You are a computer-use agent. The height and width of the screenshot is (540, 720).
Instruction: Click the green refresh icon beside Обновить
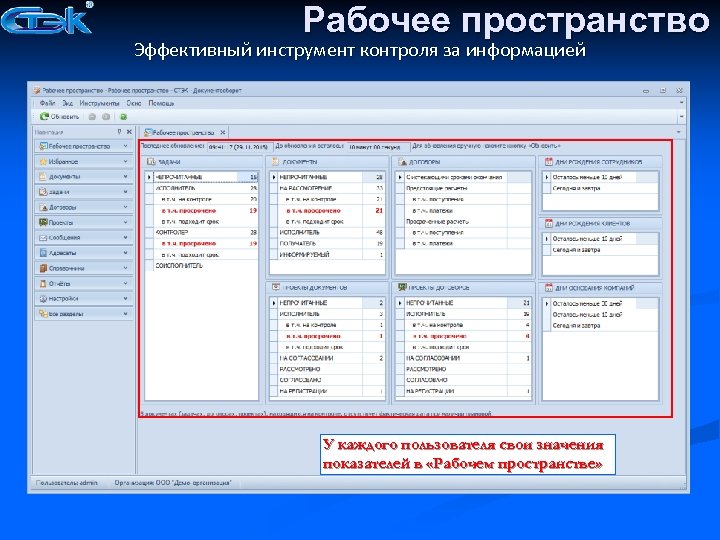coord(44,117)
